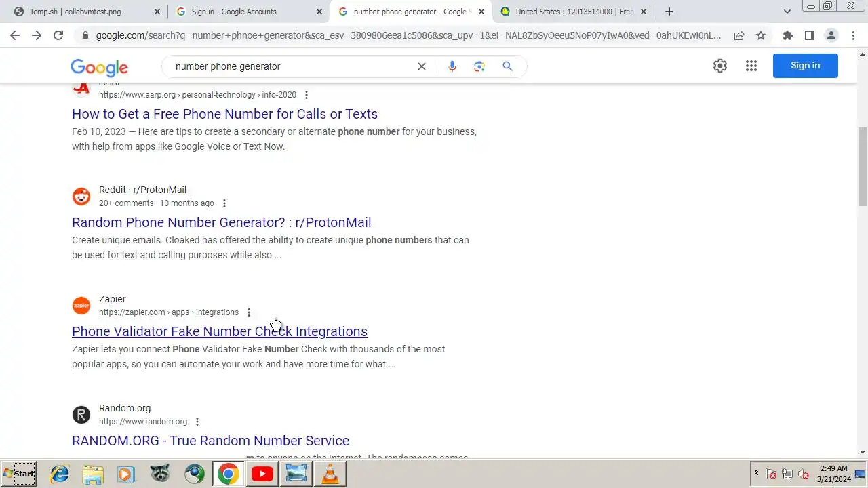
Task: Close the Temp.sh tab
Action: click(157, 12)
